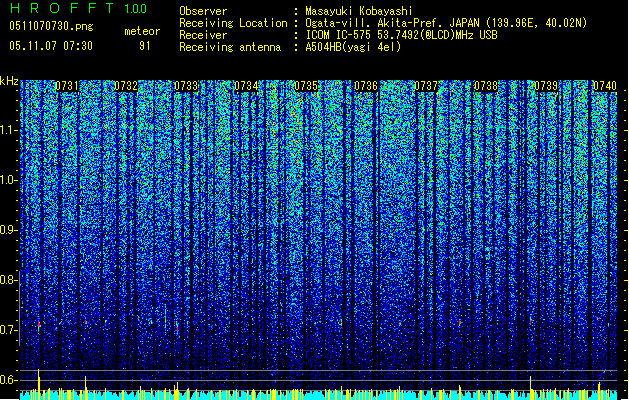Click the 0.8 frequency axis label
629x400 pixels.
(9, 280)
